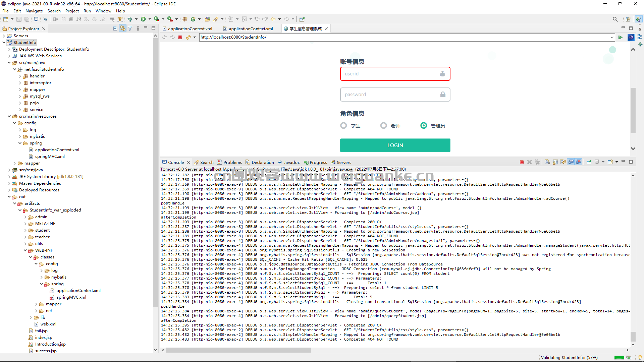Expand the handler package
The image size is (644, 362).
click(x=20, y=76)
